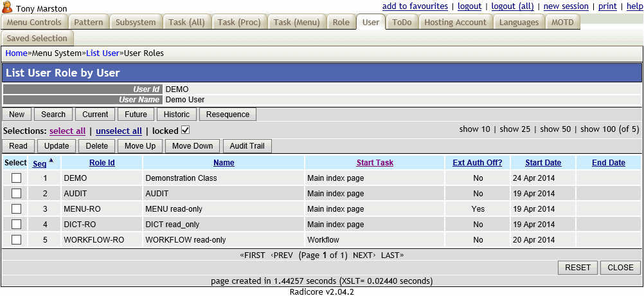Toggle the locked checkbox
Screen dimensions: 644x296
[186, 131]
